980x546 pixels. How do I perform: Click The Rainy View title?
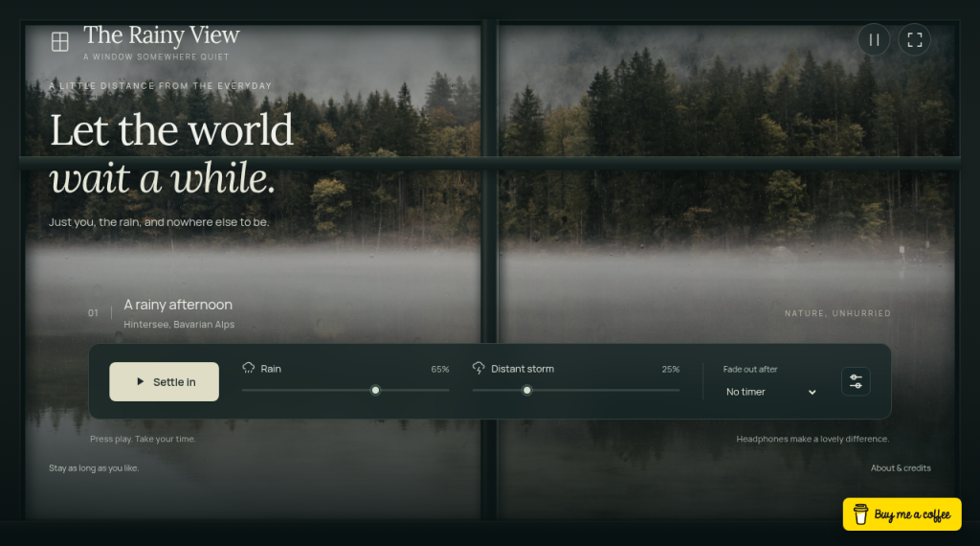(161, 35)
